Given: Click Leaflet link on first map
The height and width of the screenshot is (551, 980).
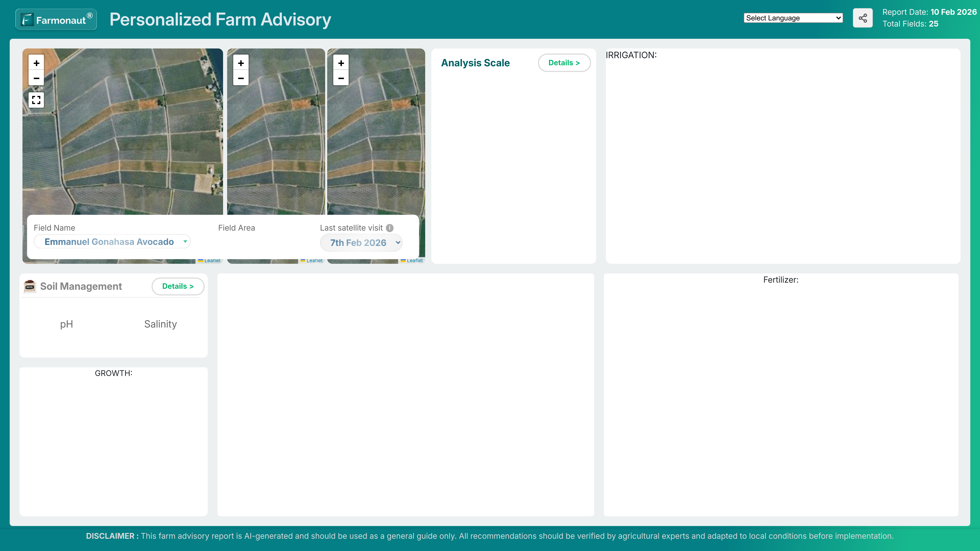Looking at the screenshot, I should point(212,261).
